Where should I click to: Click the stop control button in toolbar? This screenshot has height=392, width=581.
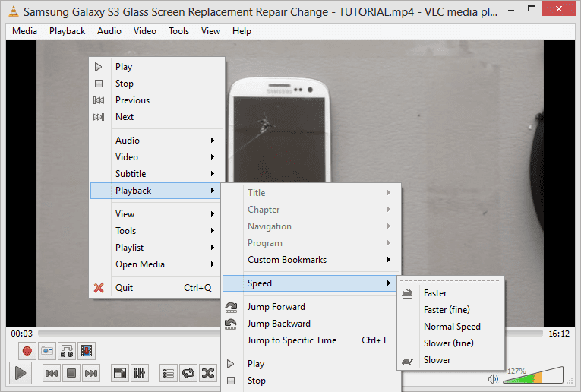coord(71,373)
